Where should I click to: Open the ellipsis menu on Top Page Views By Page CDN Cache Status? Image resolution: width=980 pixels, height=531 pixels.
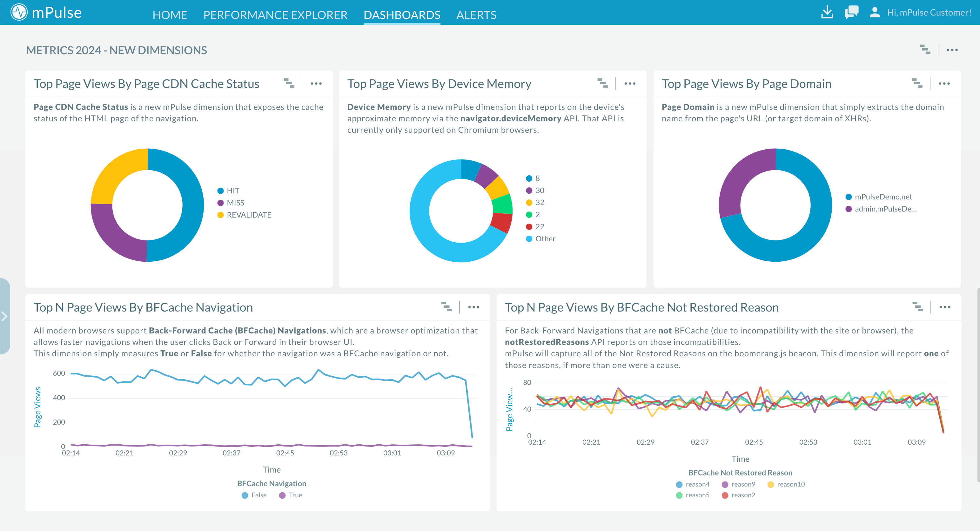(316, 83)
